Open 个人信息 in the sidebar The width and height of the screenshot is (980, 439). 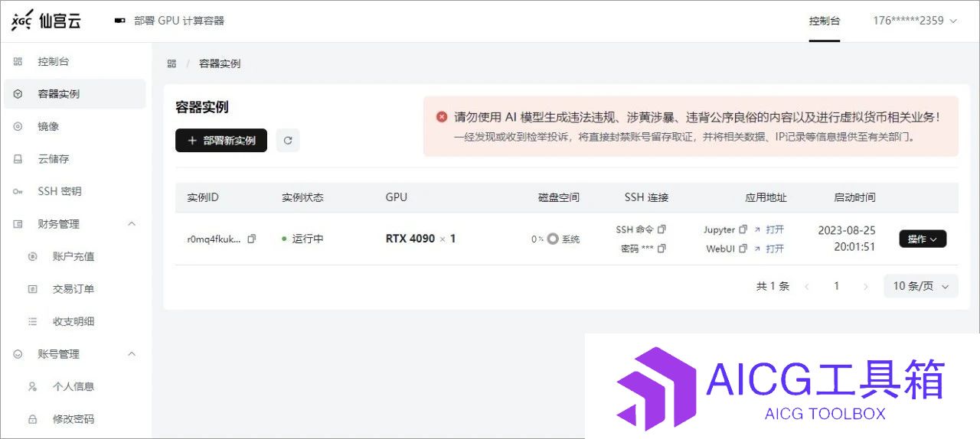74,387
